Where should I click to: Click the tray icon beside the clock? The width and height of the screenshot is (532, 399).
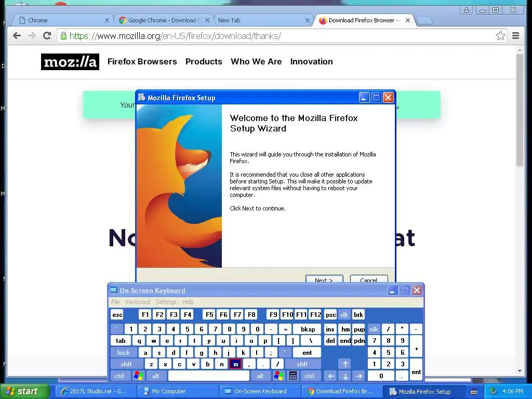(x=493, y=391)
